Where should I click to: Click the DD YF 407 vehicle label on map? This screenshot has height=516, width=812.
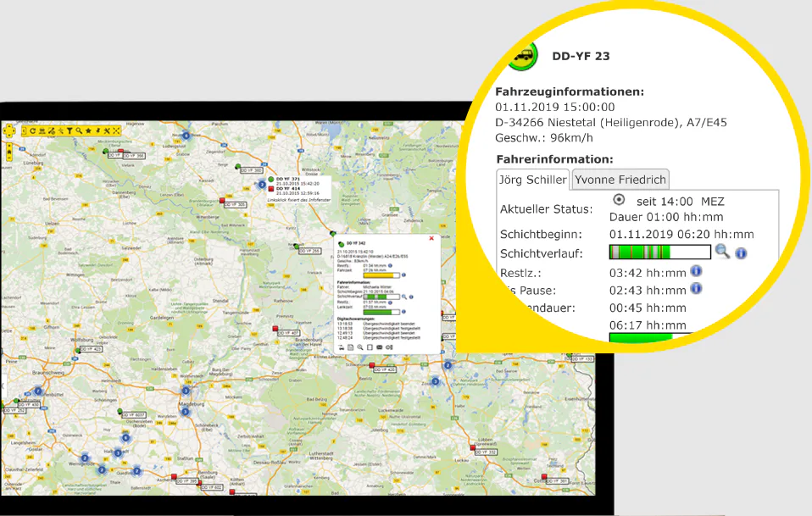(x=288, y=333)
